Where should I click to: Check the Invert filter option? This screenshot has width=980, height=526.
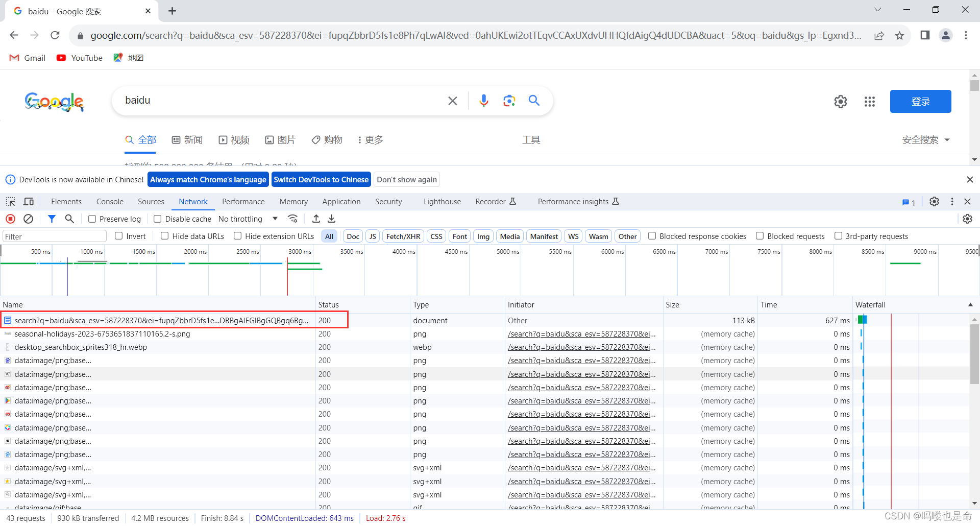click(x=119, y=236)
